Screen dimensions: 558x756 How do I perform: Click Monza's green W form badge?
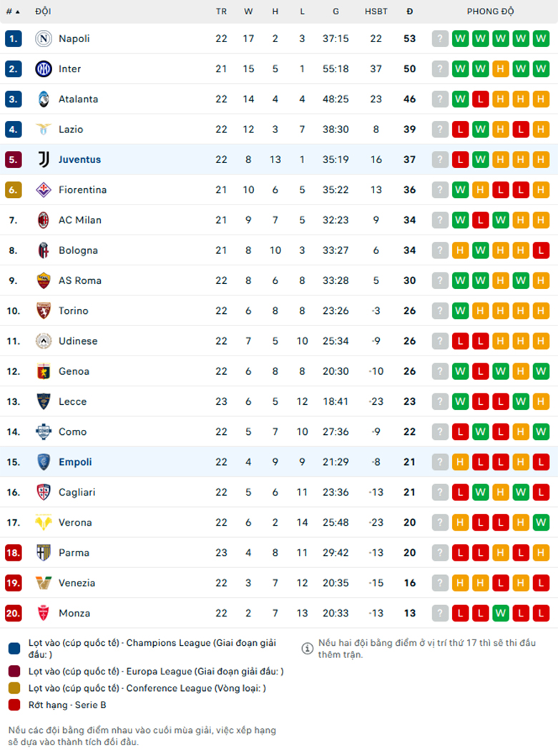[x=501, y=613]
